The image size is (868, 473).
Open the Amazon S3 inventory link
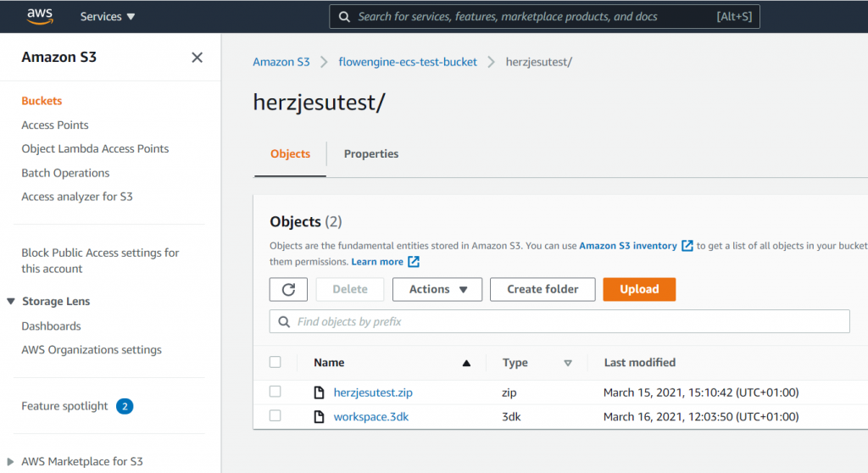click(x=628, y=246)
